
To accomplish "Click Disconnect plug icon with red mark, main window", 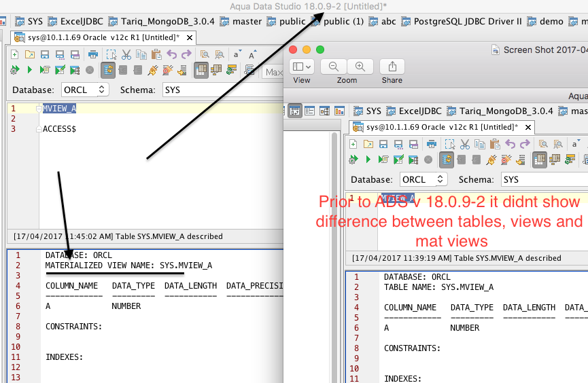I will [x=168, y=70].
